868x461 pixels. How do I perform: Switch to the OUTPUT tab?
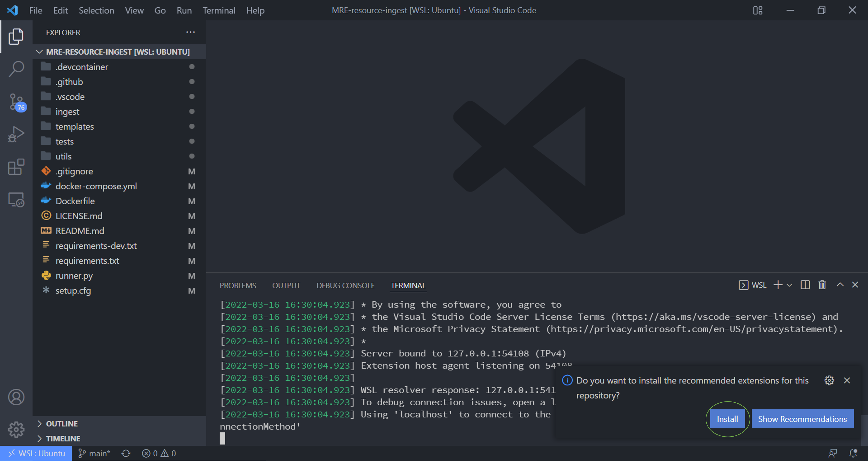pyautogui.click(x=286, y=286)
